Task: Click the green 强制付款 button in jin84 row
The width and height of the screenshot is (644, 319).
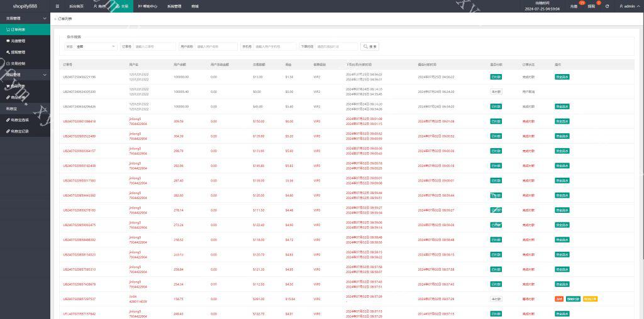Action: click(x=573, y=299)
